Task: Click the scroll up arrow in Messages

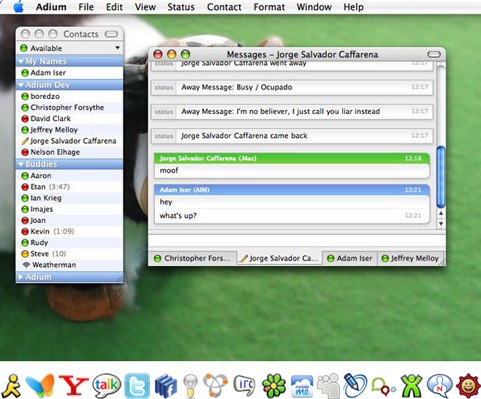Action: 441,213
